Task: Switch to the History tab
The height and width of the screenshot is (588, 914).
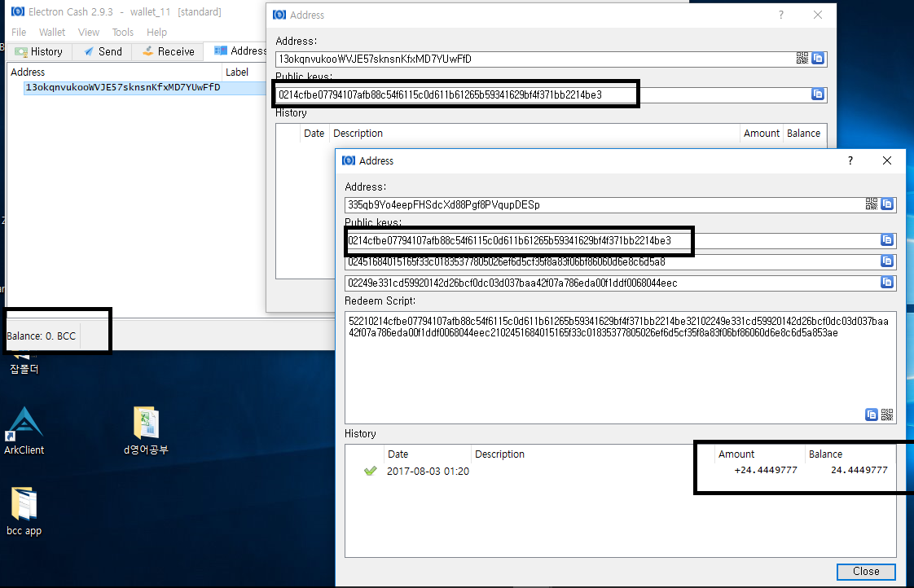Action: [39, 51]
